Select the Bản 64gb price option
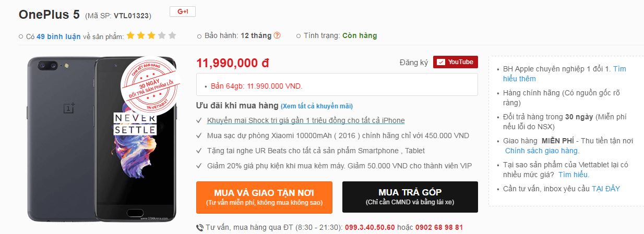 [257, 86]
